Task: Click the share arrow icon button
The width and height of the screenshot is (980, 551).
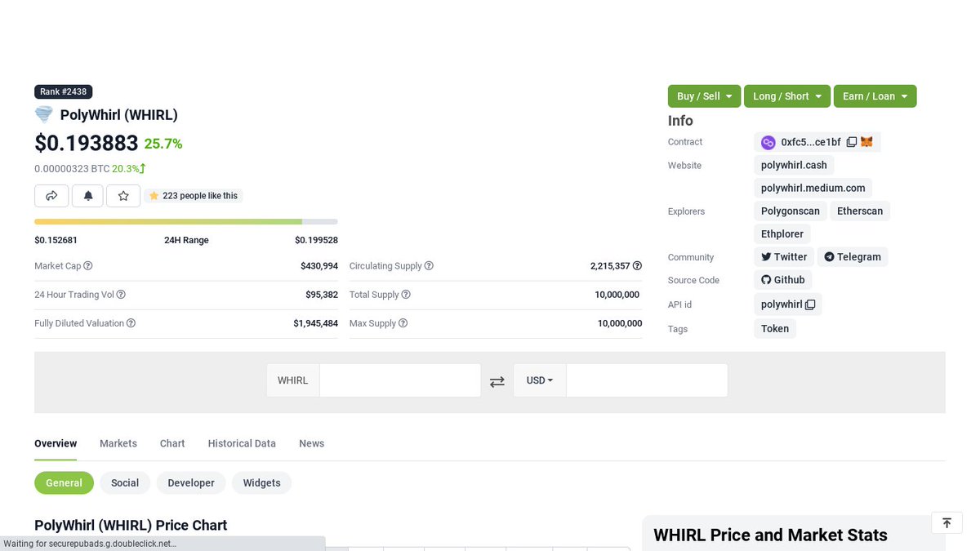Action: click(x=51, y=196)
